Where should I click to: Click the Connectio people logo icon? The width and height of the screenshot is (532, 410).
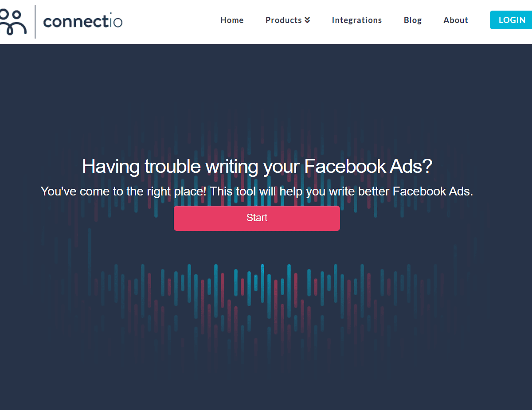click(x=13, y=21)
